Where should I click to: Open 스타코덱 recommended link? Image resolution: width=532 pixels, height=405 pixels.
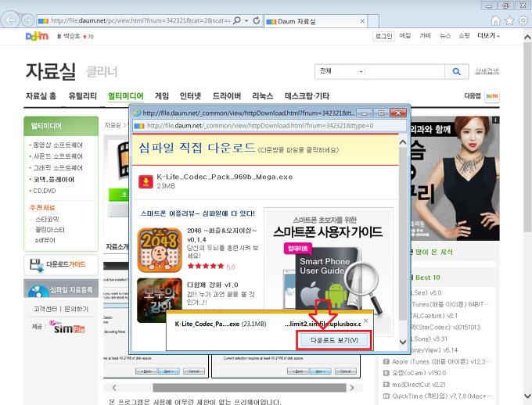[47, 219]
